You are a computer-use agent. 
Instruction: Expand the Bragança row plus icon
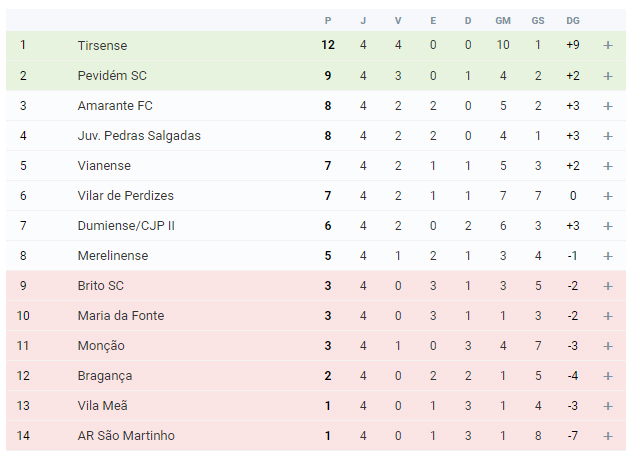coord(608,376)
